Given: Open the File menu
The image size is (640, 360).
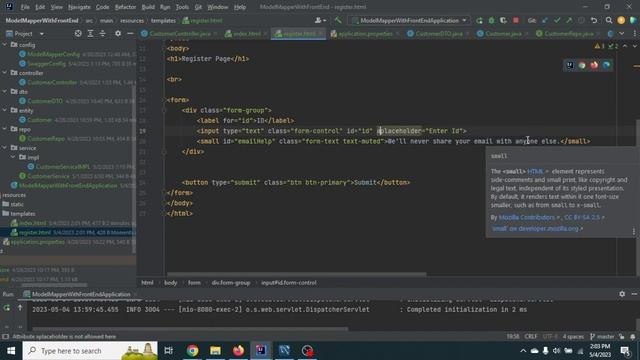Looking at the screenshot, I should 25,7.
